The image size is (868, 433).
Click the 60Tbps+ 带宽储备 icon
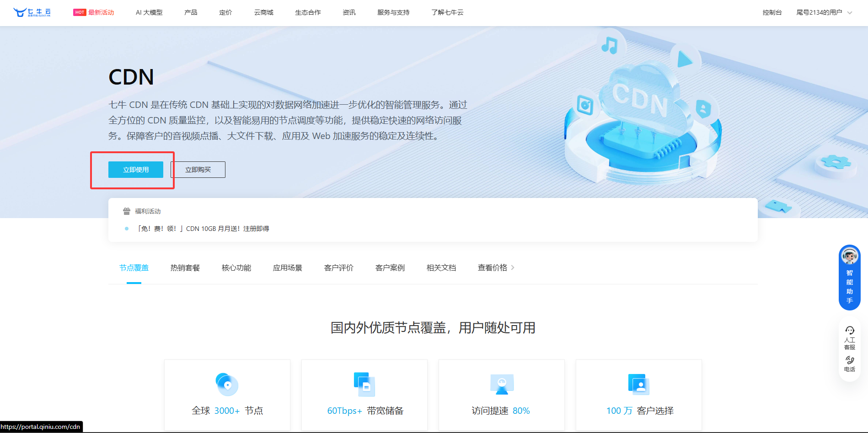364,385
